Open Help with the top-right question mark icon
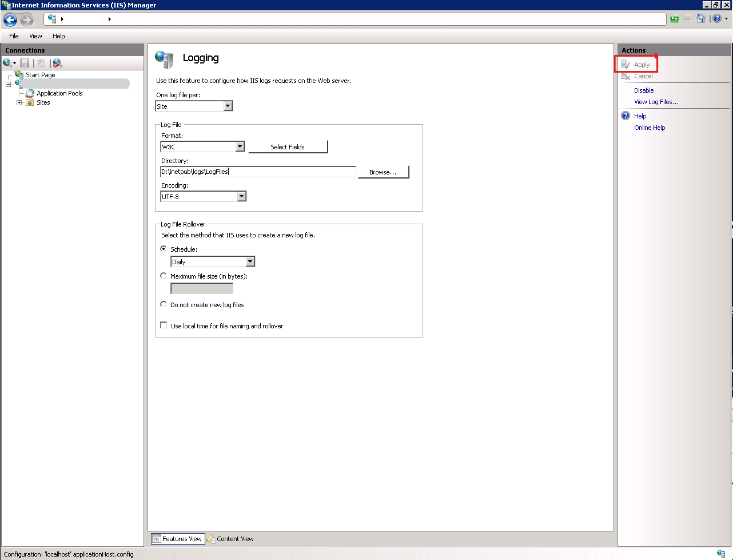 (x=717, y=19)
